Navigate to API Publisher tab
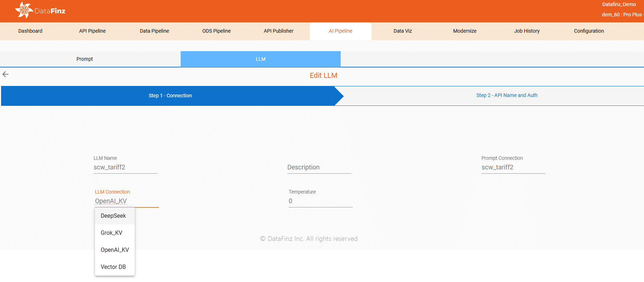Image resolution: width=644 pixels, height=282 pixels. pyautogui.click(x=278, y=31)
